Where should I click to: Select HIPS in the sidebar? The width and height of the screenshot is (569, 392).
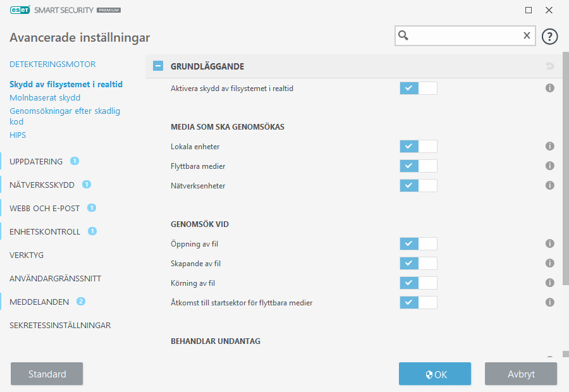point(18,135)
